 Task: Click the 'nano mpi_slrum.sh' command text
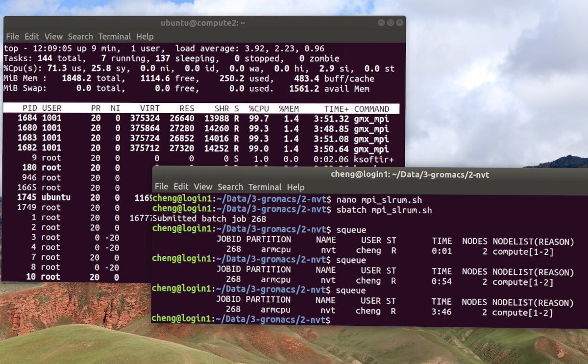point(379,200)
